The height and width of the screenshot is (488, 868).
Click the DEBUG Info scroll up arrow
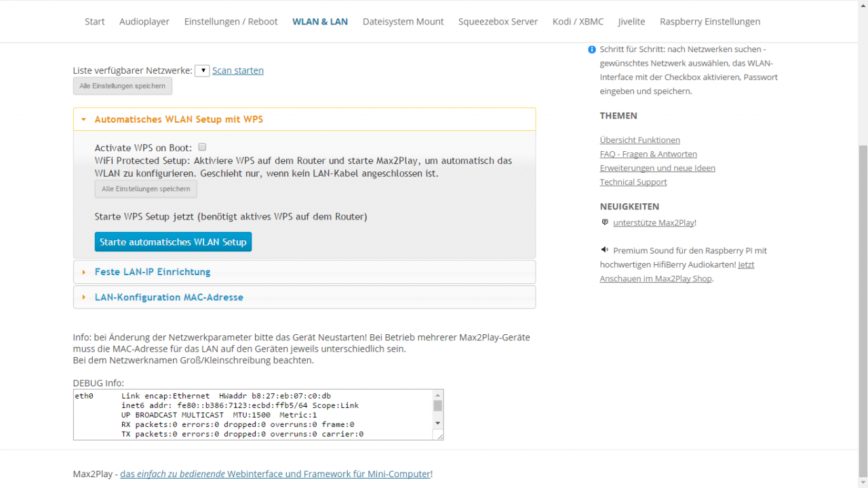(438, 394)
